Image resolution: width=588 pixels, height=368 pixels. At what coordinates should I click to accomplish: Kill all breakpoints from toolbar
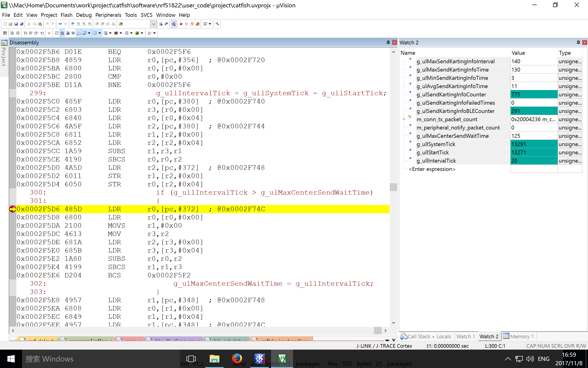[x=198, y=24]
